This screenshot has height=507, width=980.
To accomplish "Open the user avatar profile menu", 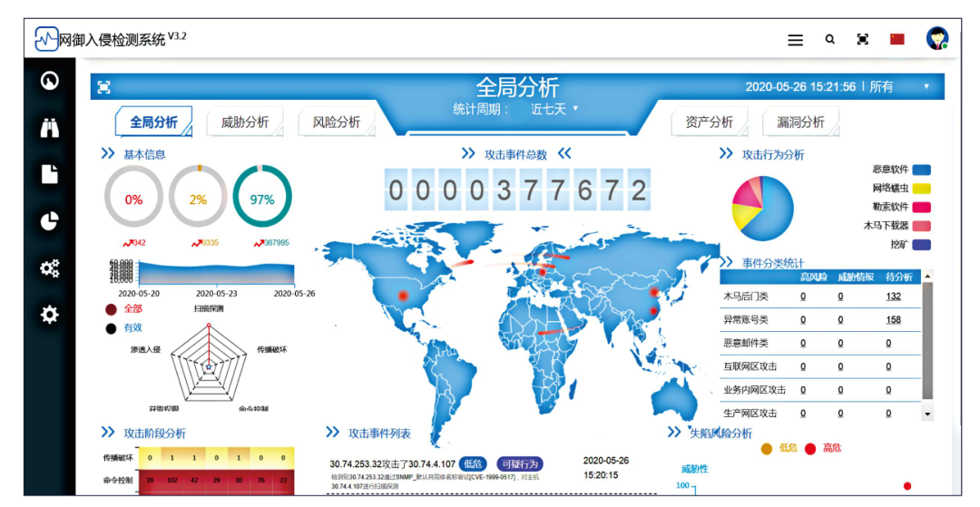I will pos(936,39).
